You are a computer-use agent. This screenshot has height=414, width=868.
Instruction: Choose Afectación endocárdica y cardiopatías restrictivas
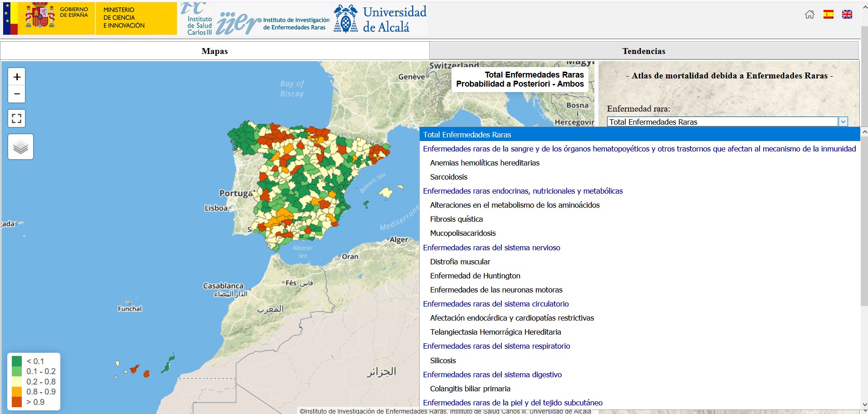pyautogui.click(x=640, y=318)
